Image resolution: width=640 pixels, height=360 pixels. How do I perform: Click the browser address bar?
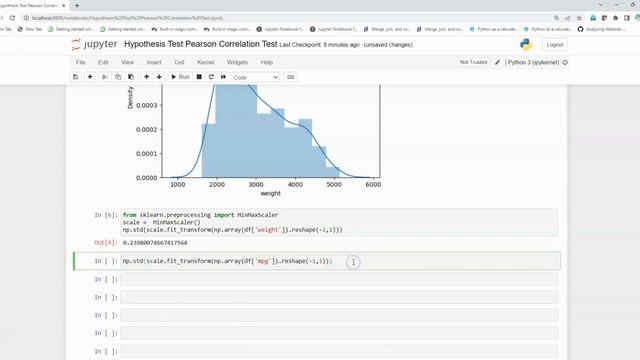[286, 18]
